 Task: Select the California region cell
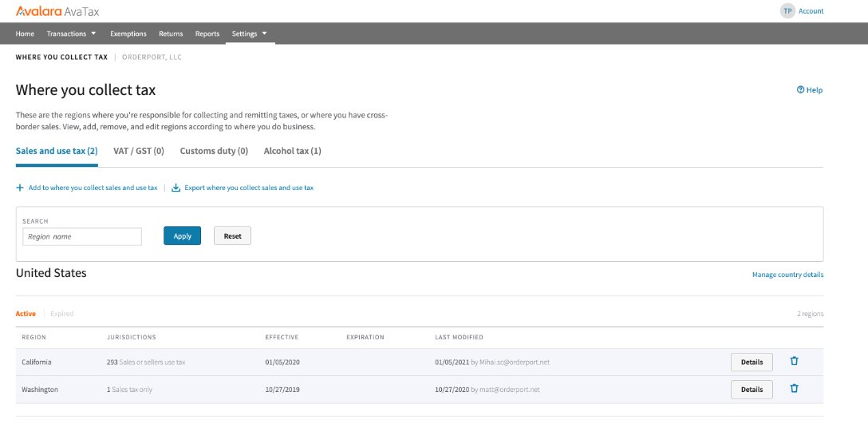[x=37, y=362]
